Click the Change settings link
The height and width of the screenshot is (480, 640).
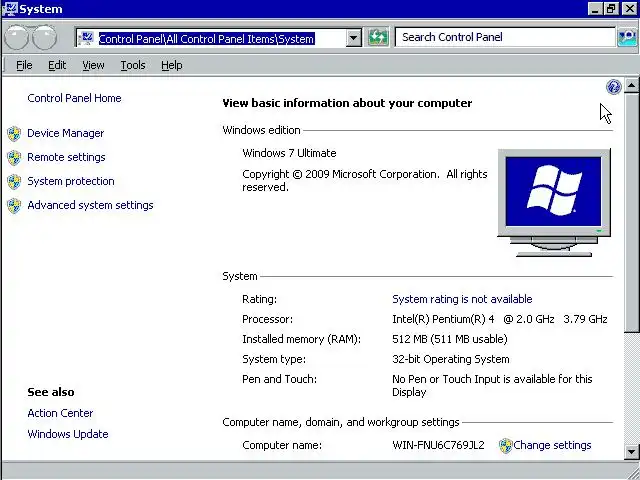tap(552, 445)
